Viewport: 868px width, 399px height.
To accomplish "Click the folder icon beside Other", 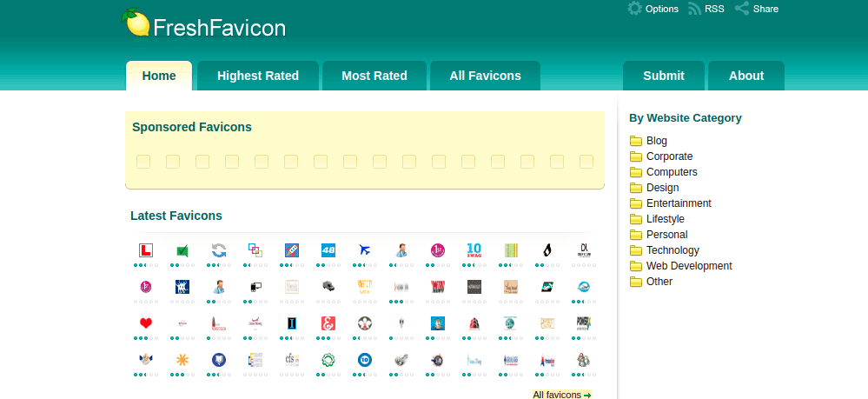I will (636, 282).
